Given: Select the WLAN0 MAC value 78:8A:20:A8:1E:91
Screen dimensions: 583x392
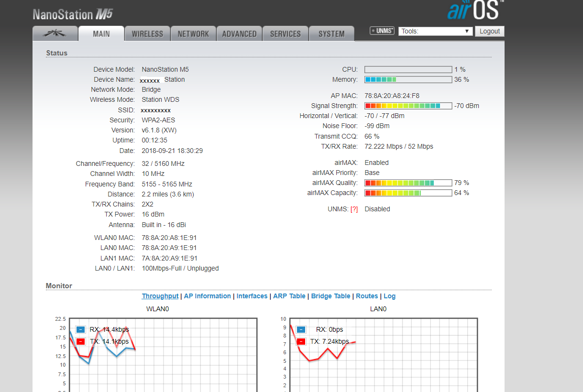Looking at the screenshot, I should pos(169,238).
